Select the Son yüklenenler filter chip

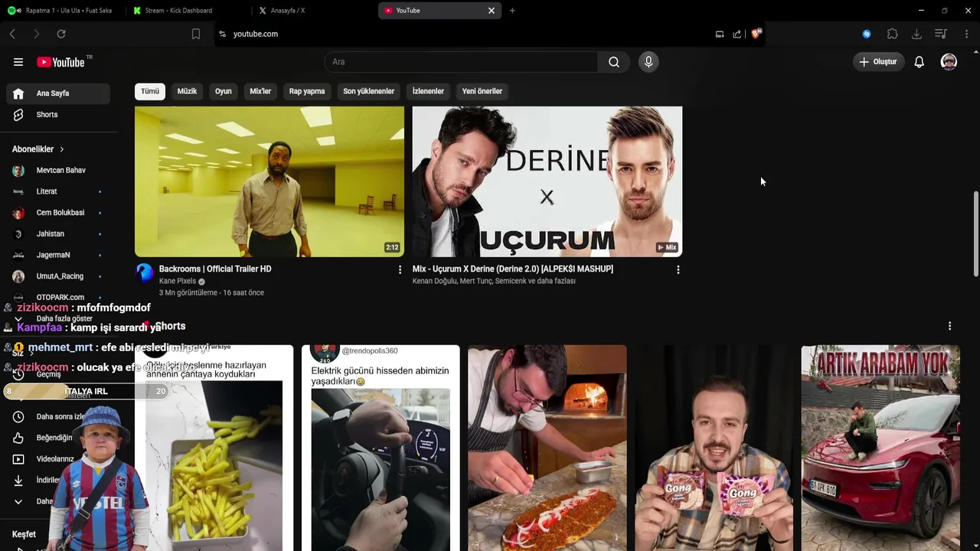(x=368, y=91)
